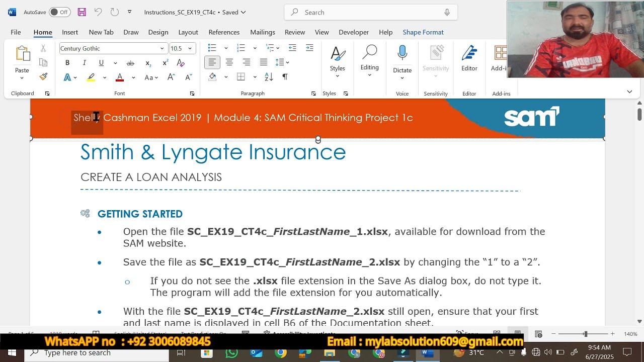The height and width of the screenshot is (362, 644).
Task: Click the Text Effects icon
Action: [67, 77]
